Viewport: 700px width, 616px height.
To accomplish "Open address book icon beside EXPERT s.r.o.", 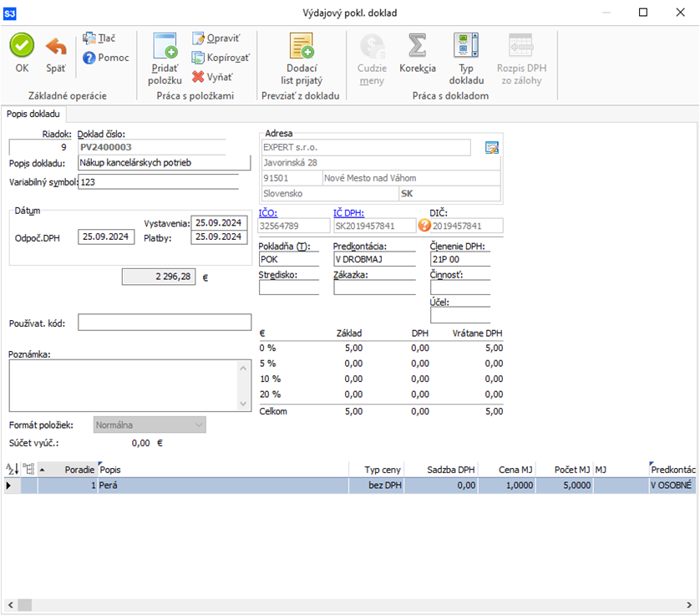I will pos(492,148).
